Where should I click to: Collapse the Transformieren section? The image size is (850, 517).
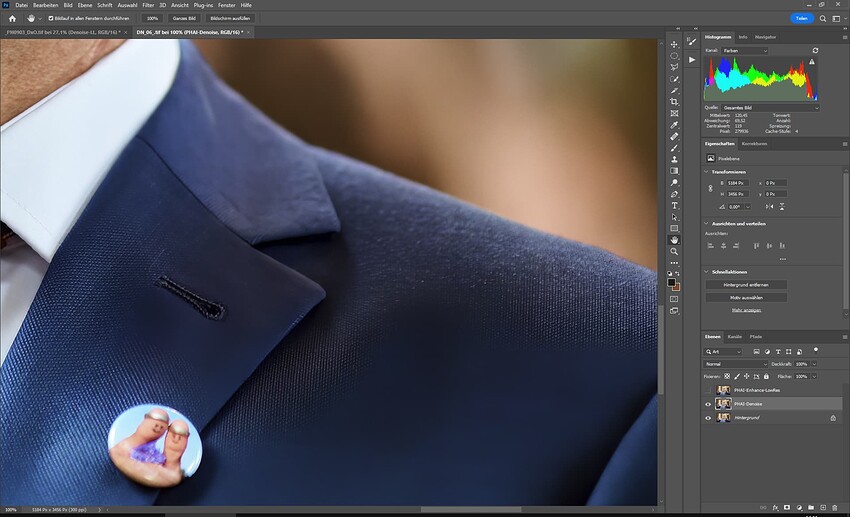[x=707, y=171]
